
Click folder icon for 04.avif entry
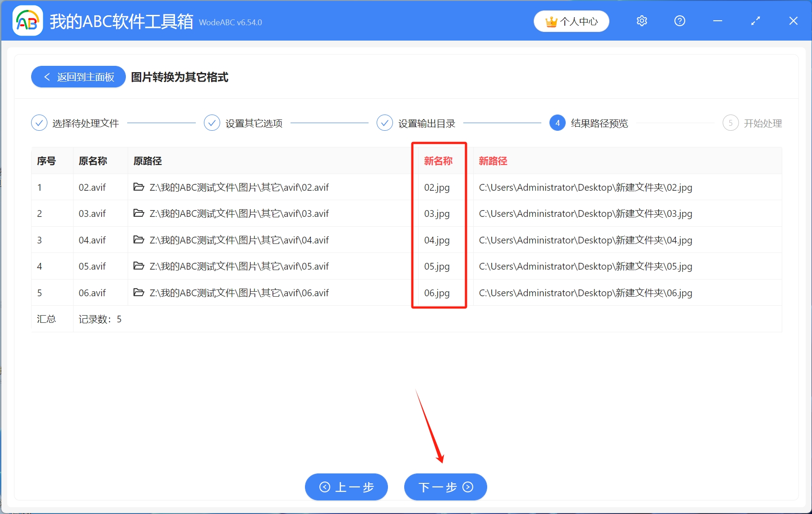pyautogui.click(x=139, y=240)
